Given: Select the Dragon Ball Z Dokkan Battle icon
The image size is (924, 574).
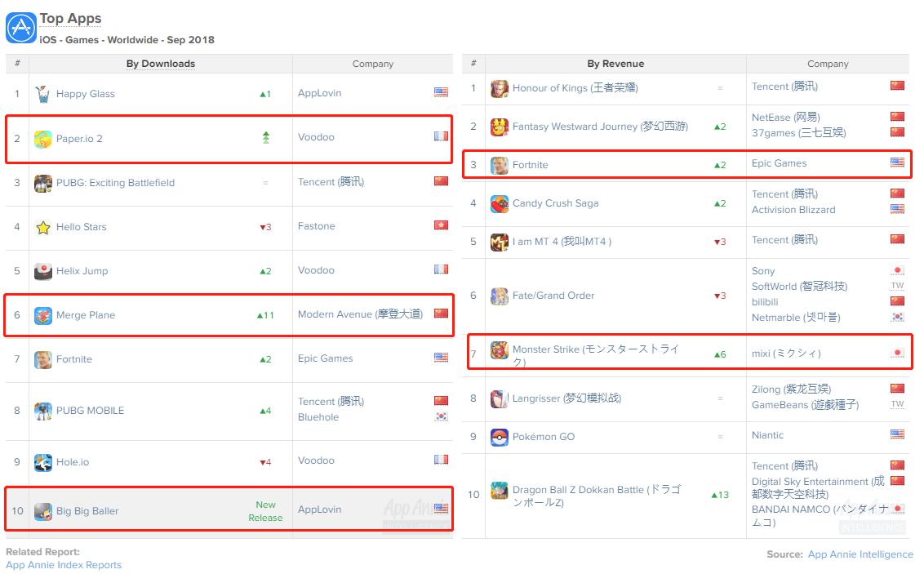Looking at the screenshot, I should 499,489.
